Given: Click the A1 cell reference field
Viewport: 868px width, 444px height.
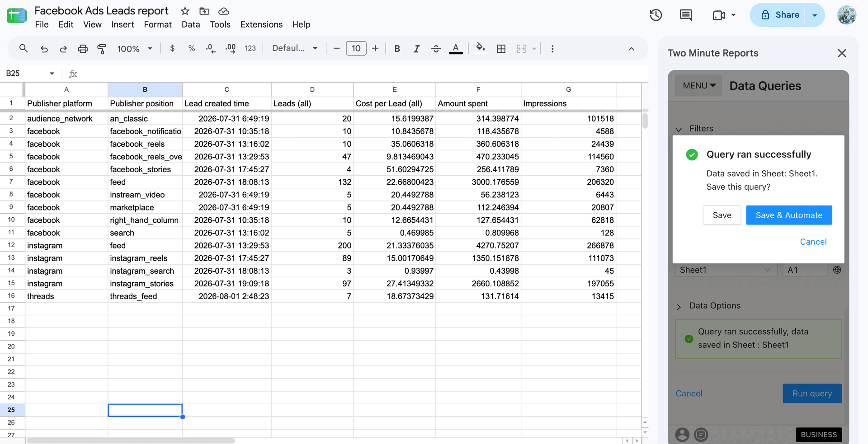Looking at the screenshot, I should [805, 270].
